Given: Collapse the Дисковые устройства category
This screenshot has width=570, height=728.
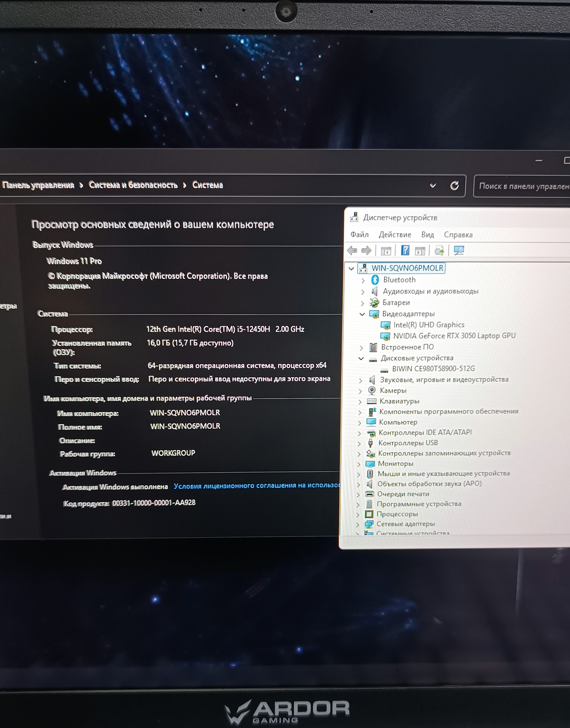Looking at the screenshot, I should click(361, 358).
